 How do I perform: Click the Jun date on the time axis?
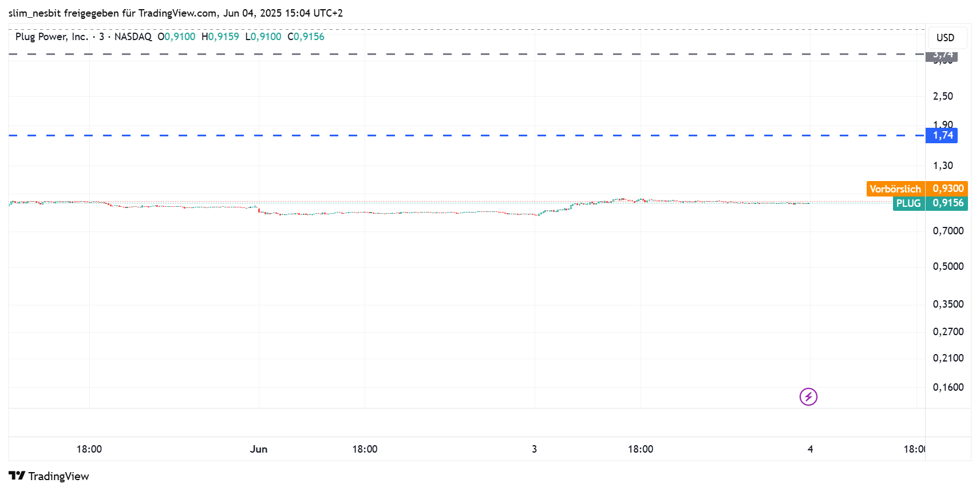[x=259, y=449]
